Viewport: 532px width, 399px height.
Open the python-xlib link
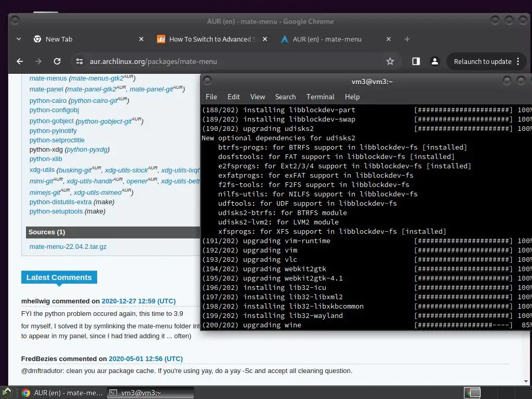tap(46, 159)
